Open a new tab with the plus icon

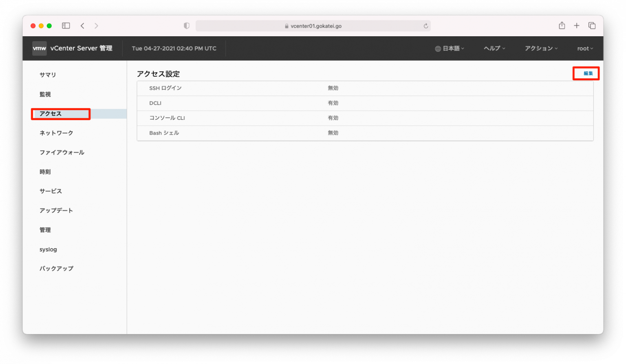577,26
